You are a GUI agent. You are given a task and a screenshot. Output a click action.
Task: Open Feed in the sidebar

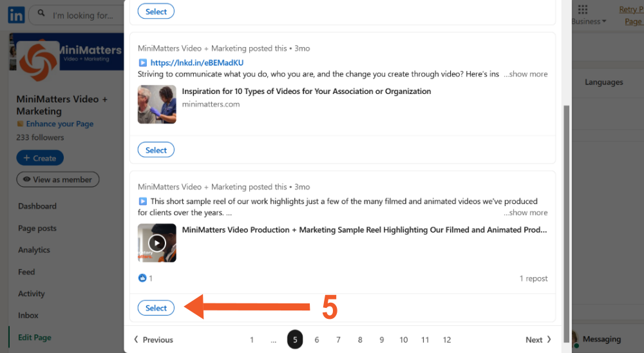(x=26, y=272)
